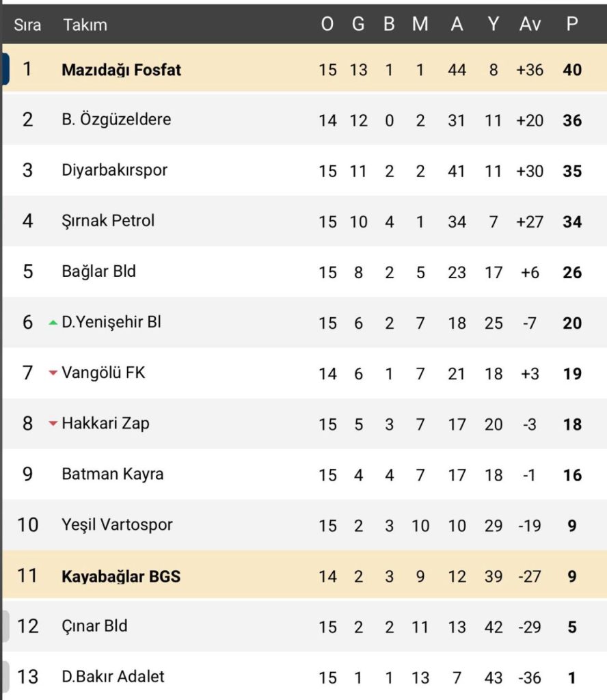Open highlighted Kayabağlar BGS row

pos(305,575)
